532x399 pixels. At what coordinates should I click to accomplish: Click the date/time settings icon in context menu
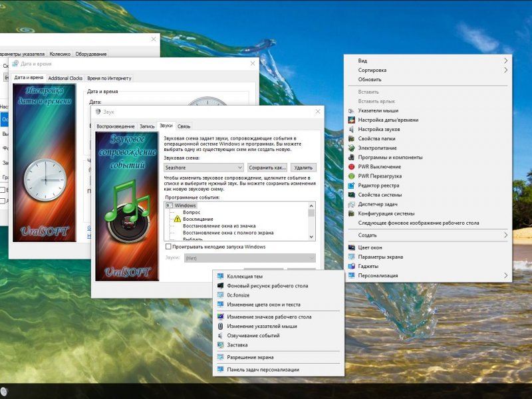352,120
